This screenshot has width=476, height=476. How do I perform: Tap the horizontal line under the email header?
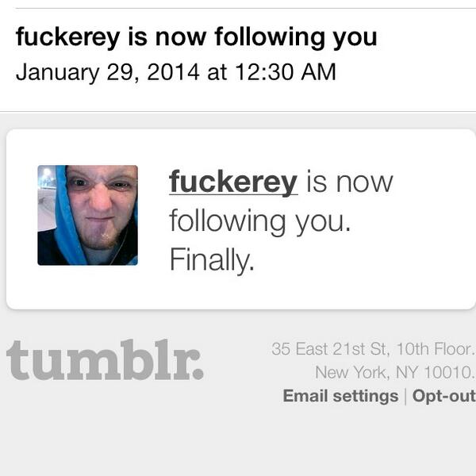(x=238, y=112)
